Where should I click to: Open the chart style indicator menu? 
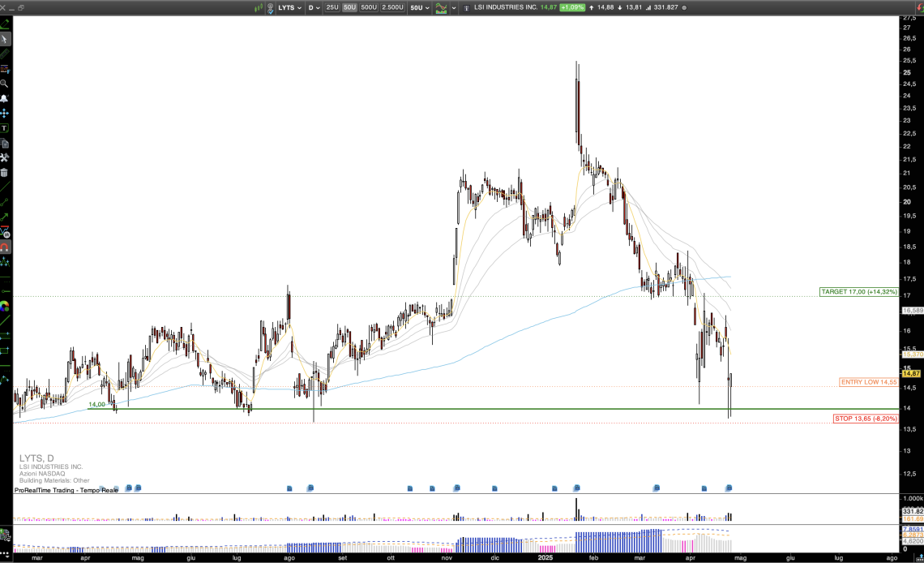pos(443,7)
